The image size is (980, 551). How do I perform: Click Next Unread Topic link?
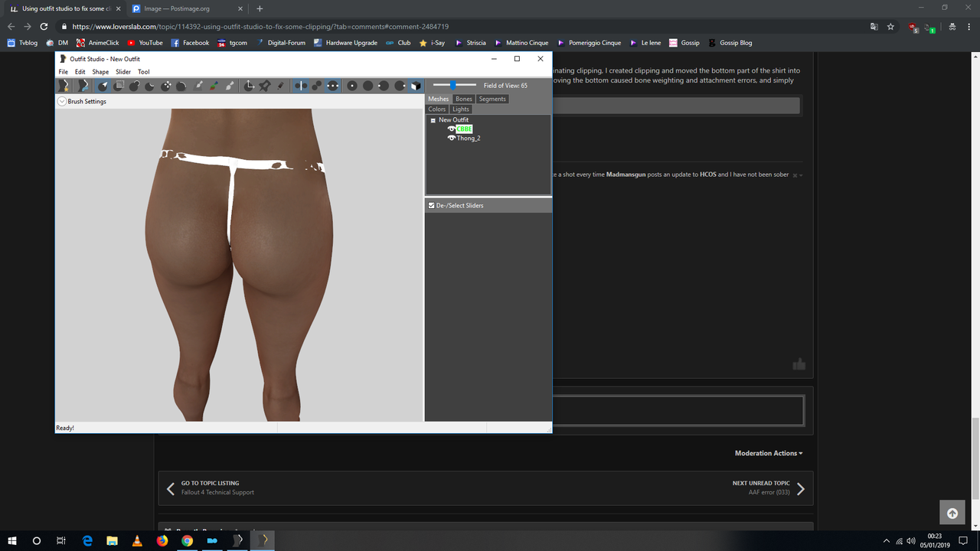point(761,483)
